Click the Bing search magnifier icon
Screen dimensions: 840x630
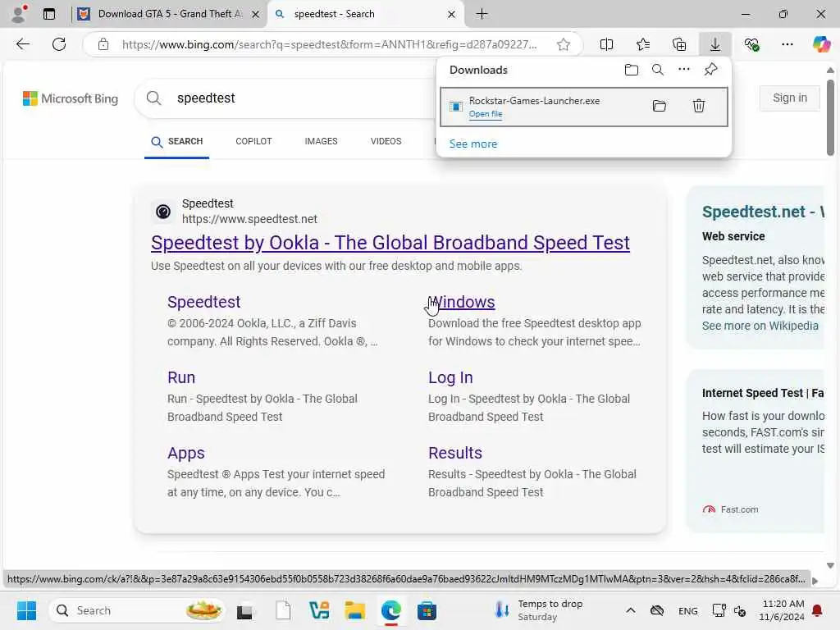pyautogui.click(x=153, y=98)
